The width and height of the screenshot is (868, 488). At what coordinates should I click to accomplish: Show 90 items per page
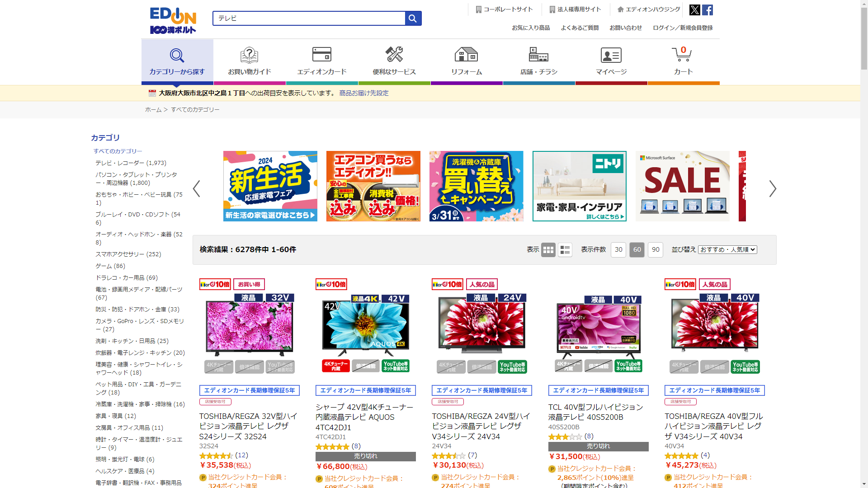[655, 250]
